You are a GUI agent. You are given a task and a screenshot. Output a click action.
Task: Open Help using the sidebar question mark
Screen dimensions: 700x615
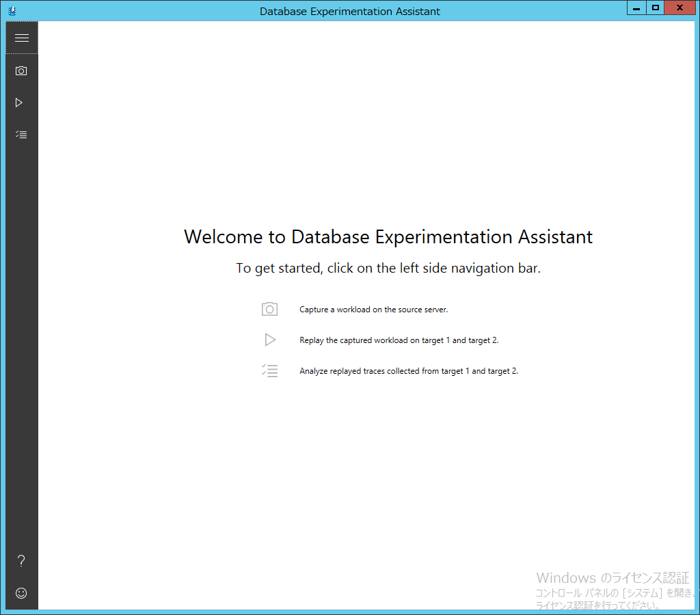click(x=21, y=560)
